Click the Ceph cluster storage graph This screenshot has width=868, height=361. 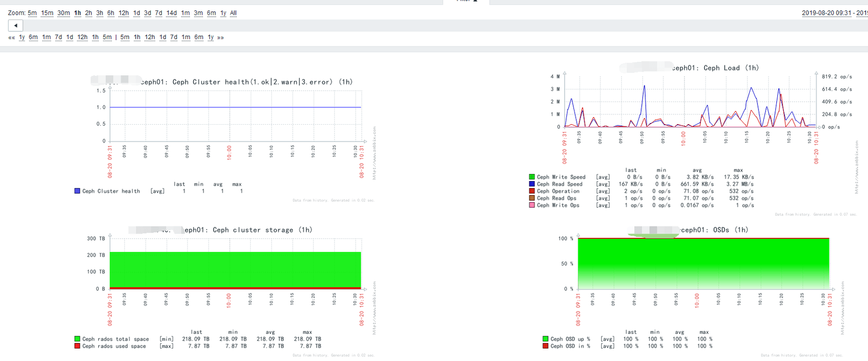click(235, 268)
